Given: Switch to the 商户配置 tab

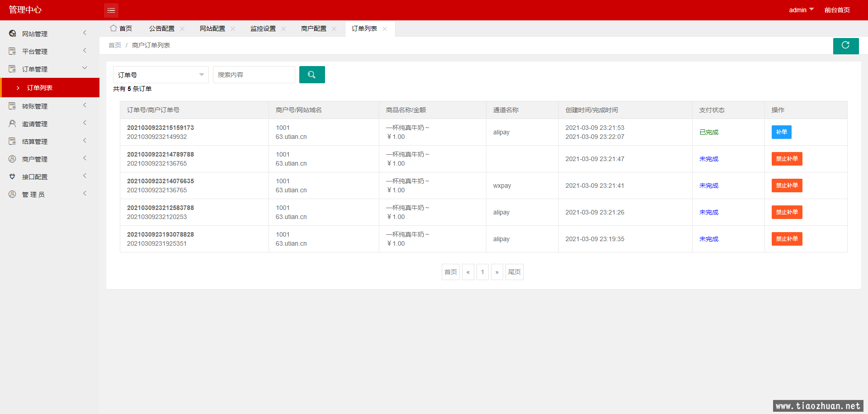Looking at the screenshot, I should (x=314, y=29).
